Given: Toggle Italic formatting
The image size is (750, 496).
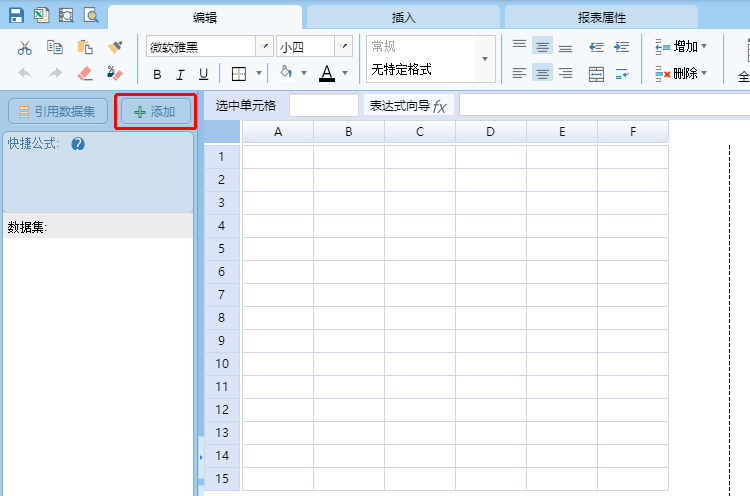Looking at the screenshot, I should [180, 74].
